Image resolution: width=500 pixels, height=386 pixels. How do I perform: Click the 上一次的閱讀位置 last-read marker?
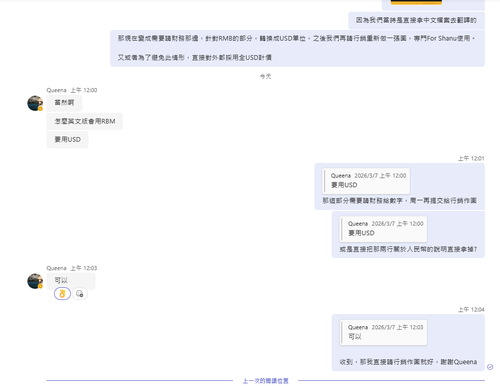point(266,381)
